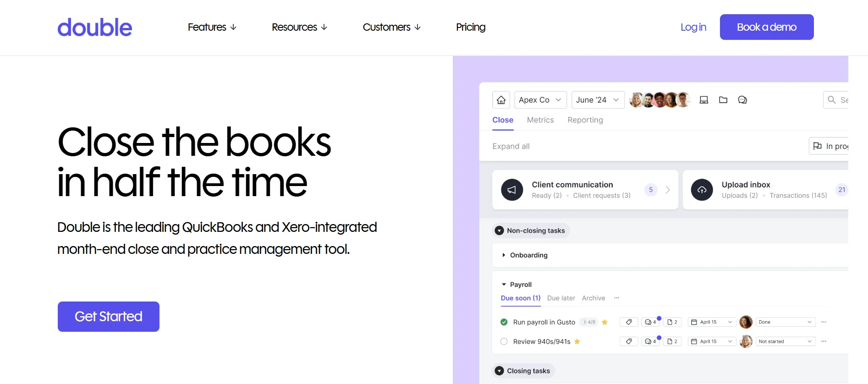The width and height of the screenshot is (868, 384).
Task: Open the folder icon in the app toolbar
Action: click(723, 100)
